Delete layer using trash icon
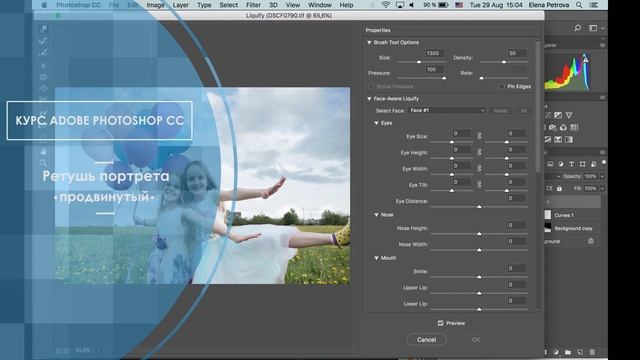640x360 pixels. pyautogui.click(x=592, y=352)
